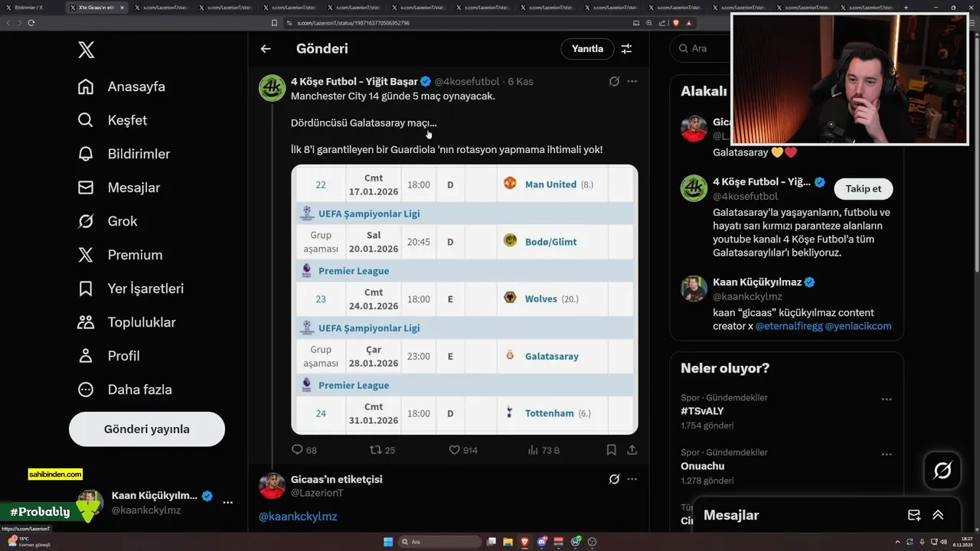Open Keşfet search page
Image resolution: width=980 pixels, height=551 pixels.
pos(113,120)
